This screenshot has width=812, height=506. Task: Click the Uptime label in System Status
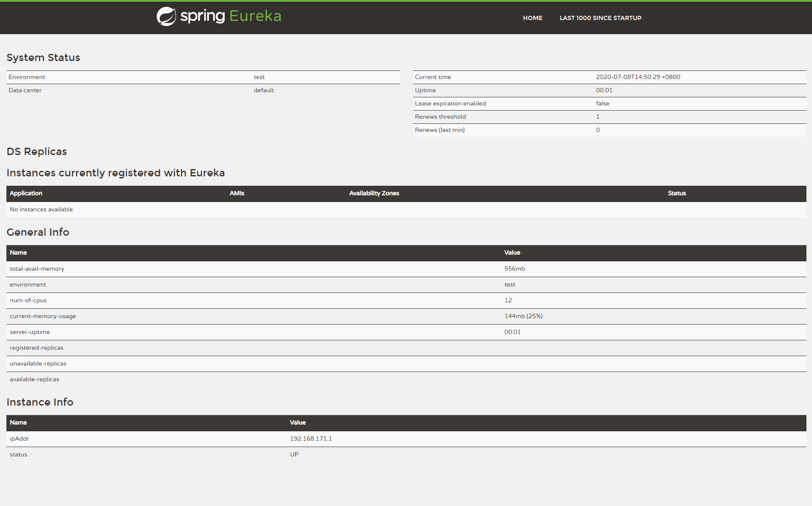click(425, 90)
